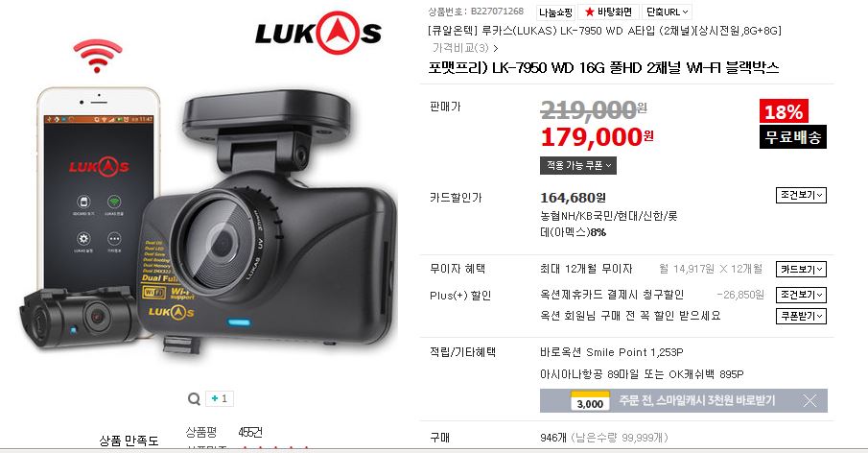Open the 단축URL dropdown
868x453 pixels.
click(667, 12)
